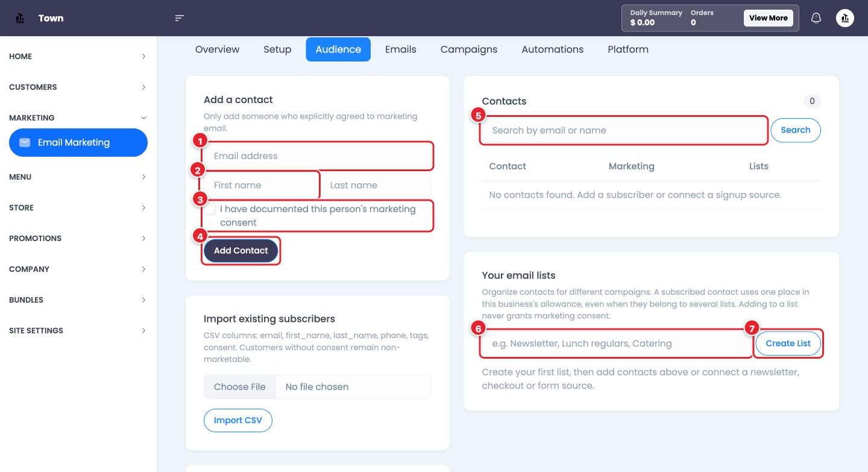The image size is (868, 472).
Task: Open the Emails tab
Action: point(401,49)
